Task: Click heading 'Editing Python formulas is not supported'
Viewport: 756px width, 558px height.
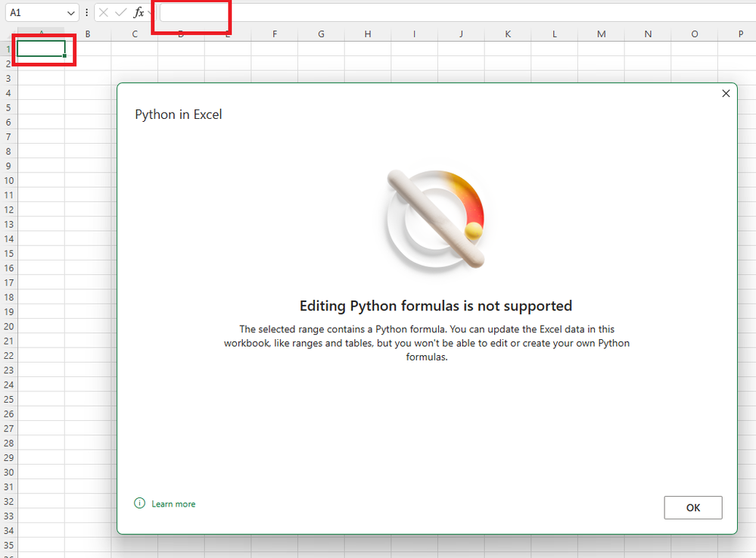Action: click(x=436, y=306)
